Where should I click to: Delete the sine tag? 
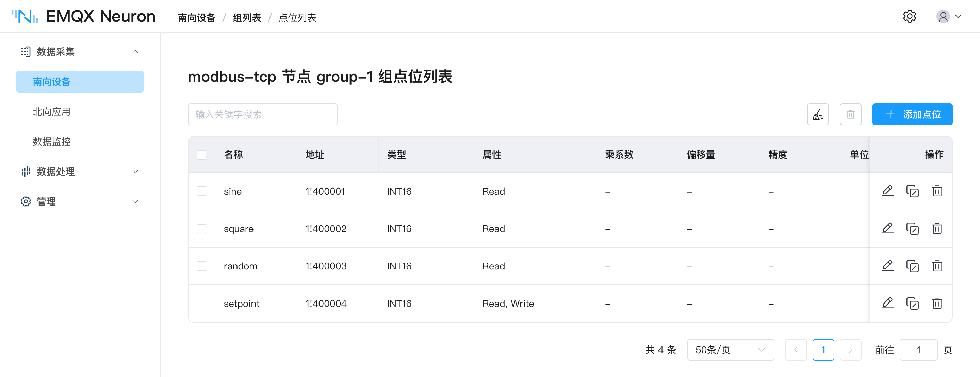pos(937,191)
